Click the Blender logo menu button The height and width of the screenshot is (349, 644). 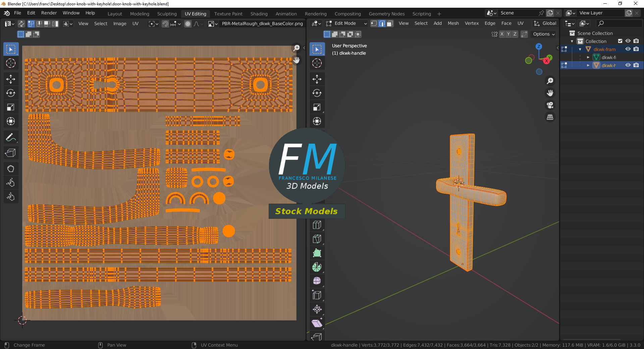7,13
